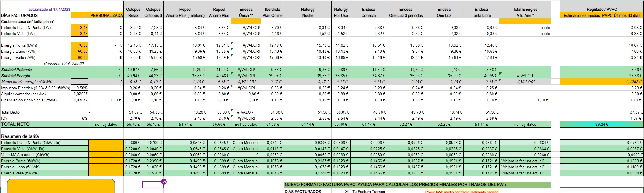This screenshot has width=644, height=193.
Task: Select the IVA 5% cell
Action: pyautogui.click(x=79, y=118)
